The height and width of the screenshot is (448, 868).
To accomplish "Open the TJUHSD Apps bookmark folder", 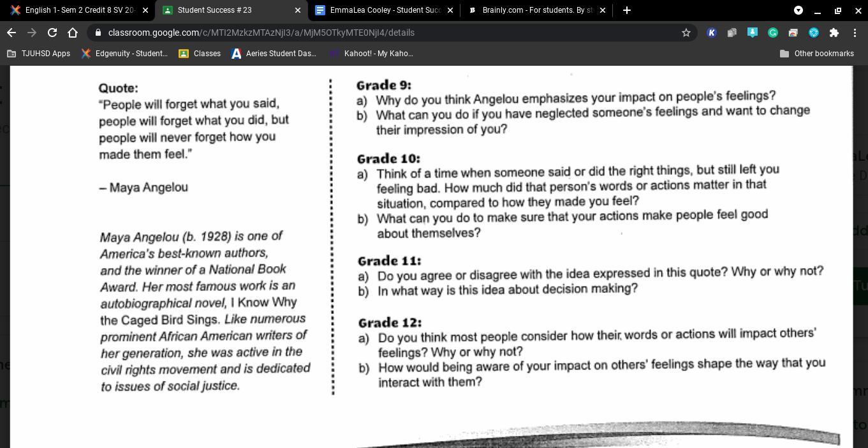I will tap(39, 54).
